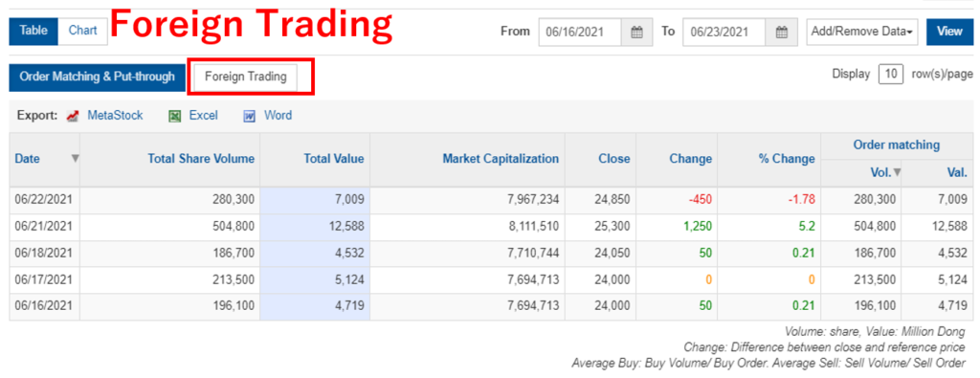
Task: Click the red change value -450
Action: (x=700, y=200)
